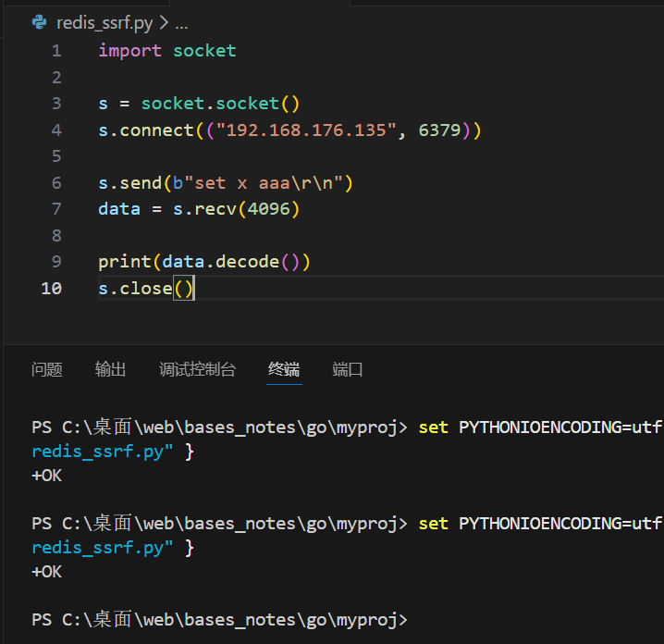Open redis_ssrf.py breadcrumb item
Viewport: 664px width, 644px height.
pos(105,23)
